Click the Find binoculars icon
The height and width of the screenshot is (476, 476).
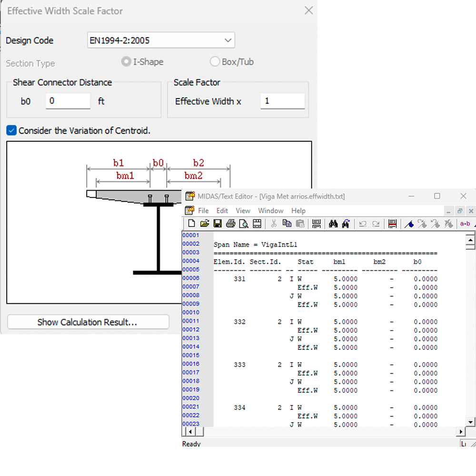coord(333,224)
